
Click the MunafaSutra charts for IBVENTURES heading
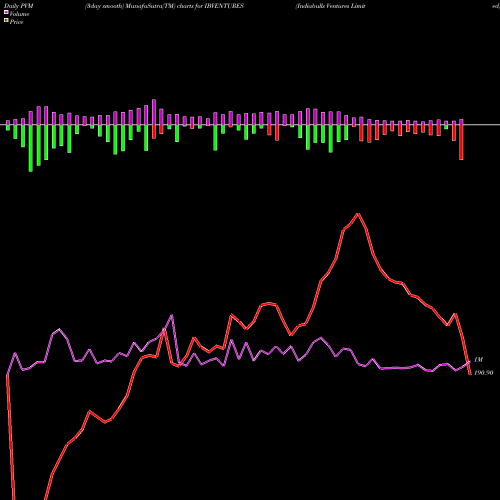point(164,6)
